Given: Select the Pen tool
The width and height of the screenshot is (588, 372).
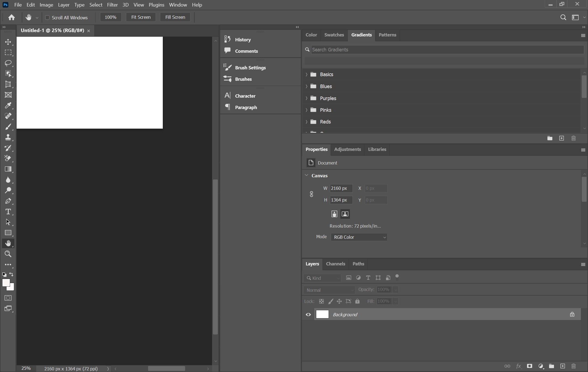Looking at the screenshot, I should 8,201.
